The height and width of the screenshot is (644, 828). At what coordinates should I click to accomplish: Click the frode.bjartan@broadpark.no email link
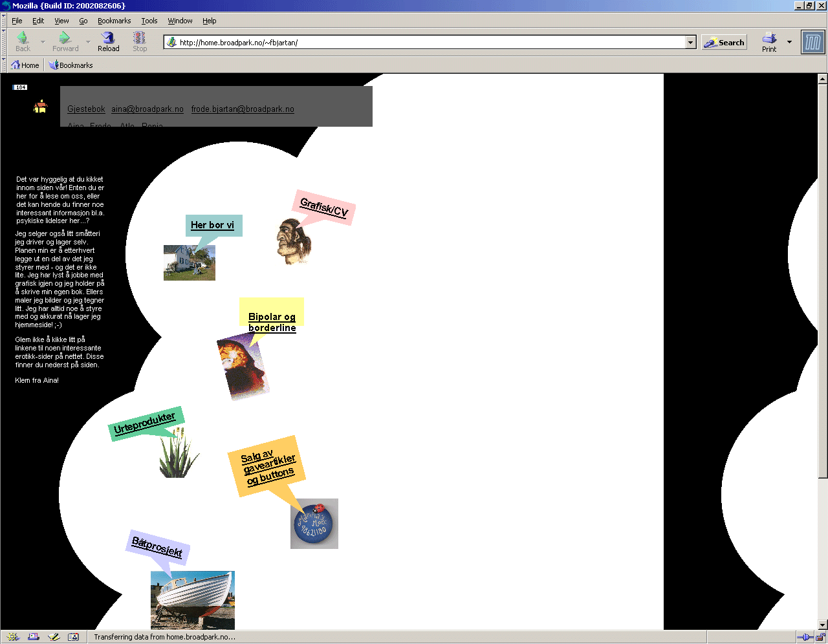click(x=243, y=109)
